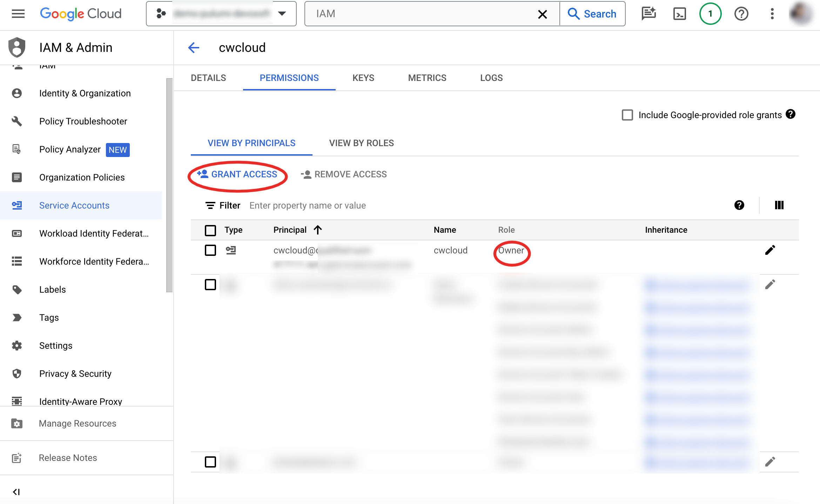Edit the second principal with pencil
This screenshot has width=820, height=504.
tap(770, 284)
